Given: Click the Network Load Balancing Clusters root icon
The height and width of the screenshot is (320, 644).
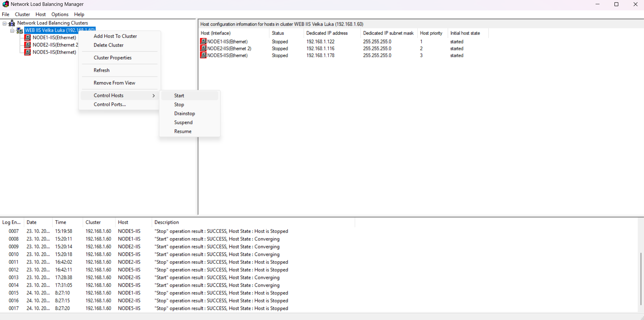Looking at the screenshot, I should [12, 23].
